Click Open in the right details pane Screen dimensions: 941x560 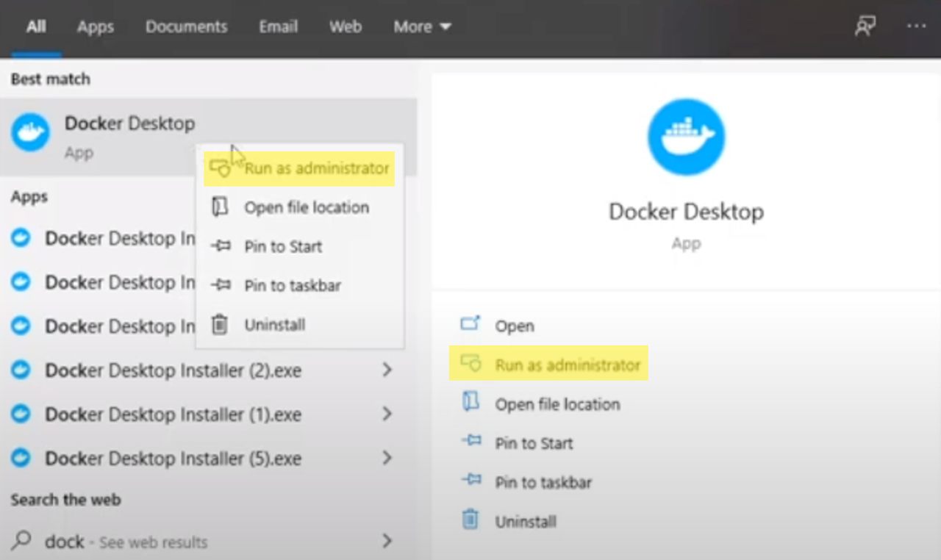coord(514,326)
